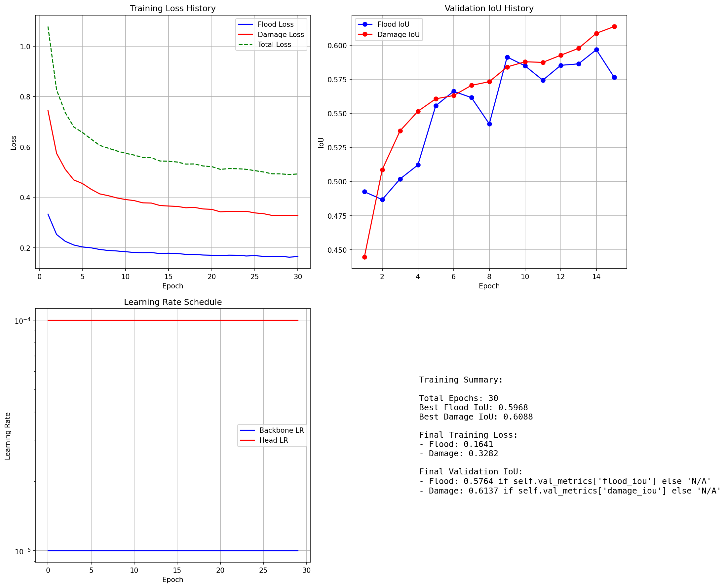This screenshot has height=588, width=726.
Task: Click the final Flood IoU marker at epoch 15
Action: click(614, 78)
